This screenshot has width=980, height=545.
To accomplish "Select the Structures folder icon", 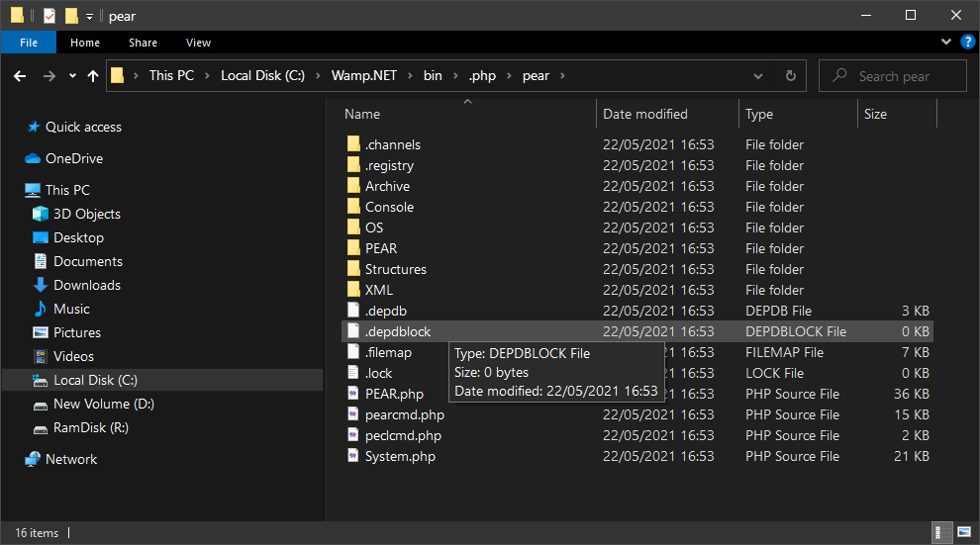I will coord(353,269).
